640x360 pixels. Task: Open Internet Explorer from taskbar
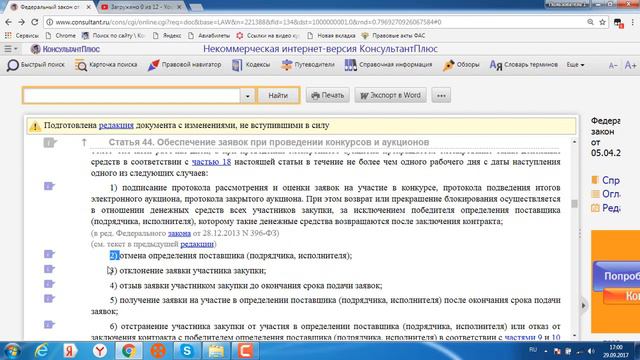(x=41, y=351)
